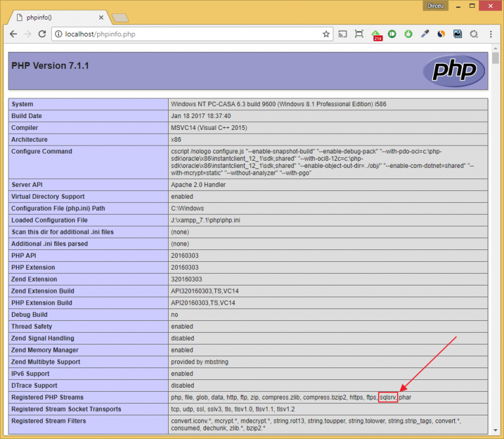
Task: Click the screenshot capture frame extension icon
Action: 359,33
